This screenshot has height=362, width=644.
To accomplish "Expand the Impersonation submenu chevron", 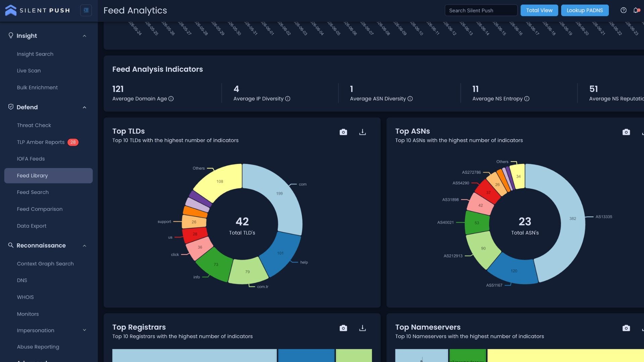I will coord(85,330).
